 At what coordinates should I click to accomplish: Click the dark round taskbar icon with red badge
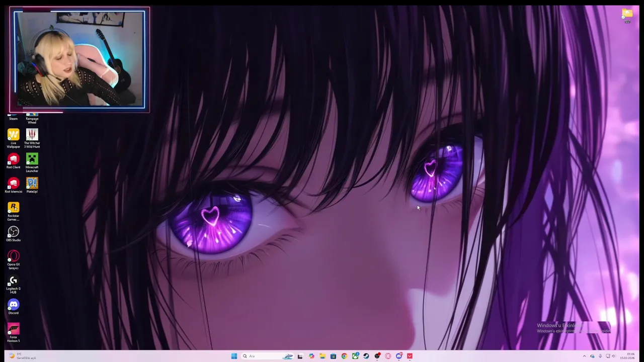[x=377, y=356]
